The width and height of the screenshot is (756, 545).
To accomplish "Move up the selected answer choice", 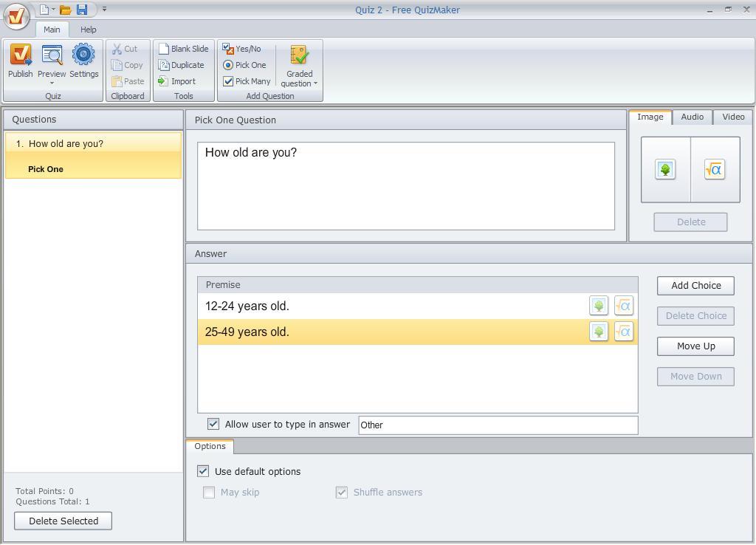I will 695,346.
